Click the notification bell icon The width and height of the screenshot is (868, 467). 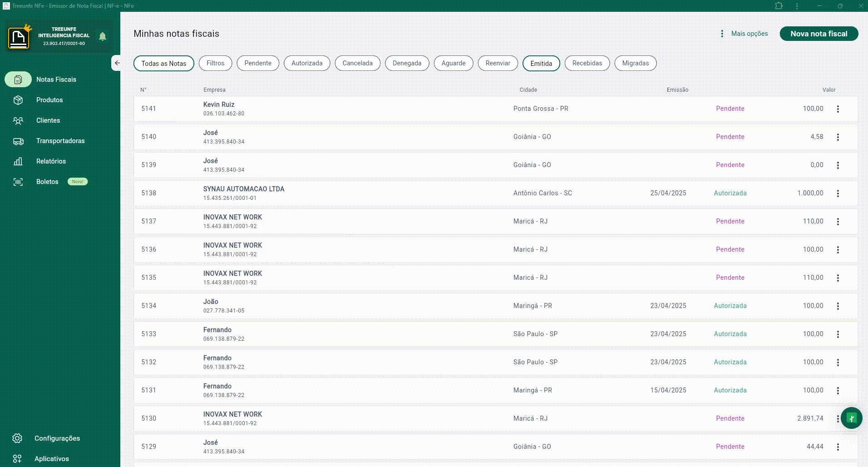point(103,36)
